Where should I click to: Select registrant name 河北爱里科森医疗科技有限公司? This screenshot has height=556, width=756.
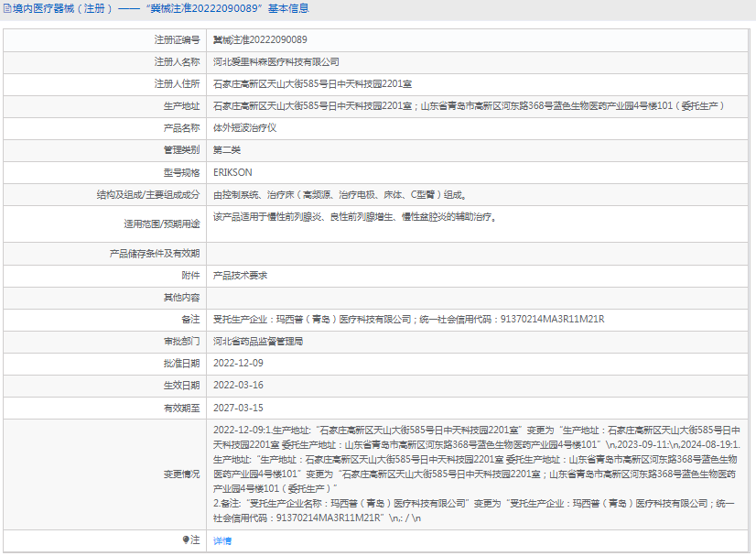click(x=276, y=62)
